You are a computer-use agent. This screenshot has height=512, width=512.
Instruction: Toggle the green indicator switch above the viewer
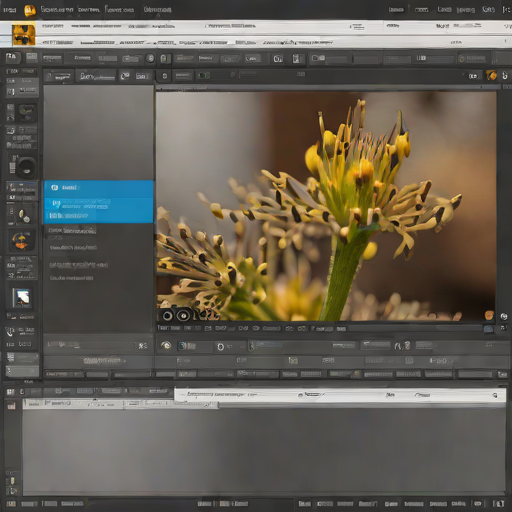pyautogui.click(x=203, y=76)
